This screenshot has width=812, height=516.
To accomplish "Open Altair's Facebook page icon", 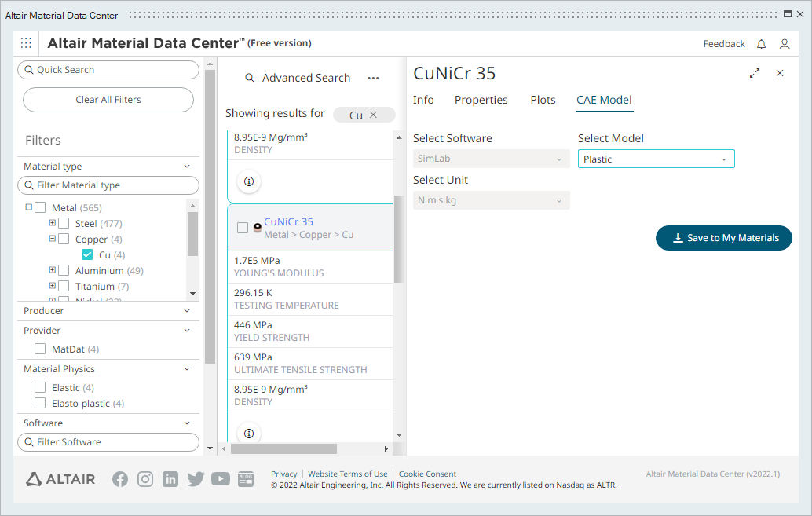I will pos(120,479).
